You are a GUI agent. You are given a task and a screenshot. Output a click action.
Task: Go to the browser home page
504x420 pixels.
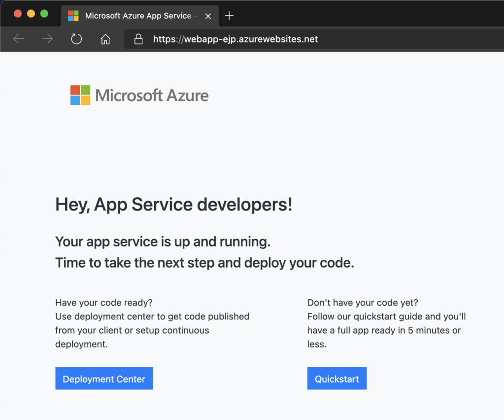click(105, 39)
